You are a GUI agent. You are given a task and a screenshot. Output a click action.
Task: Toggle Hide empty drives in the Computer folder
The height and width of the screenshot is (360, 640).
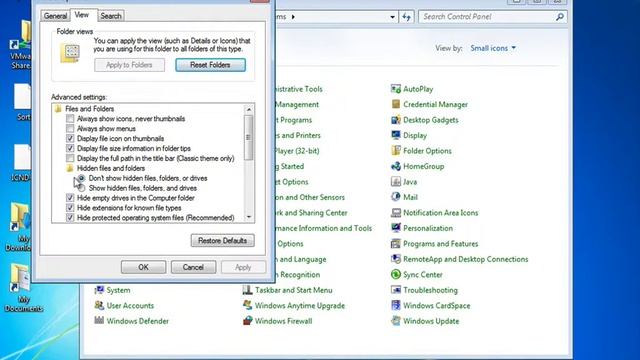(x=70, y=198)
